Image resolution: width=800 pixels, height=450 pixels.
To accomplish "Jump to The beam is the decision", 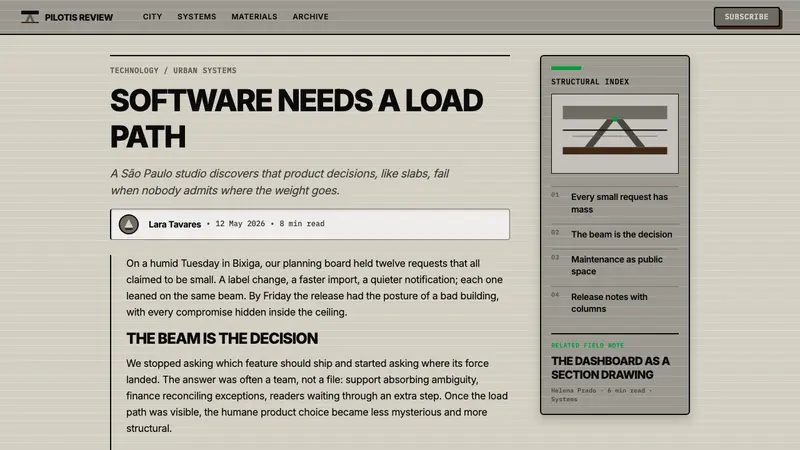I will 615,234.
